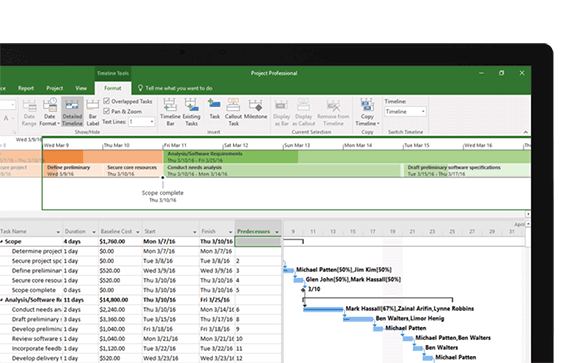The image size is (580, 363).
Task: Toggle the Overlapped Tasks checkbox
Action: pyautogui.click(x=107, y=101)
